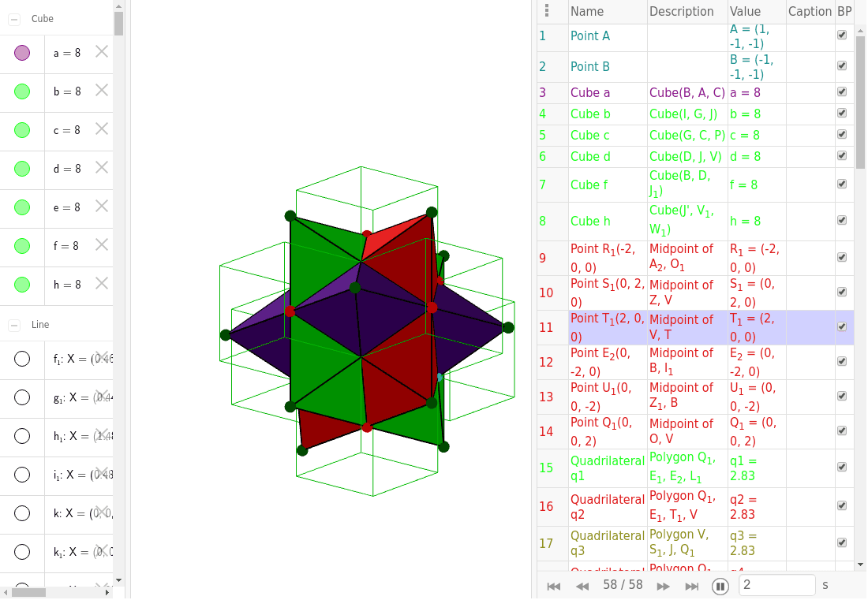Show line f₁ using its visibility circle

click(x=22, y=358)
